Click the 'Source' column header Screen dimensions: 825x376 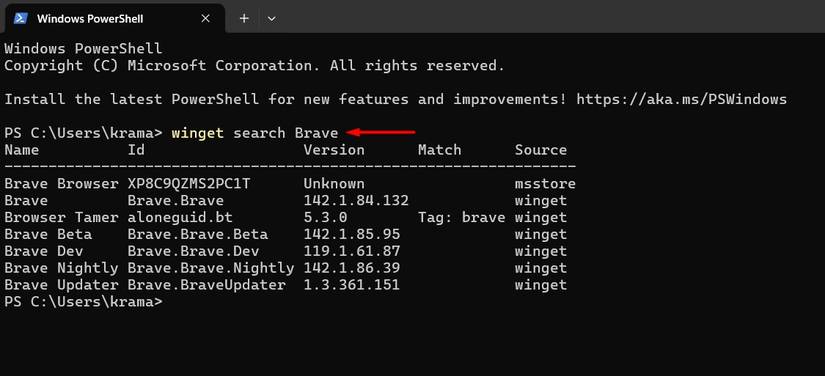click(541, 150)
